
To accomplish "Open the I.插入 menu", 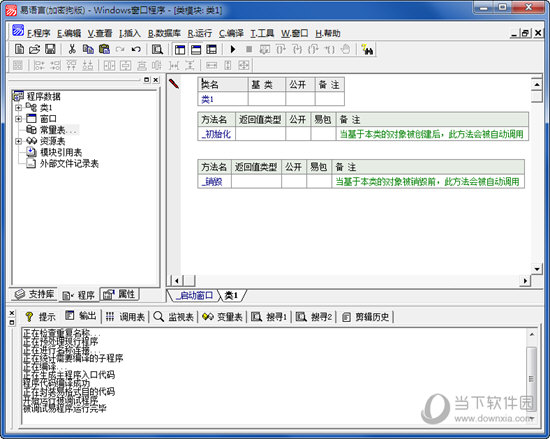I will (x=130, y=33).
